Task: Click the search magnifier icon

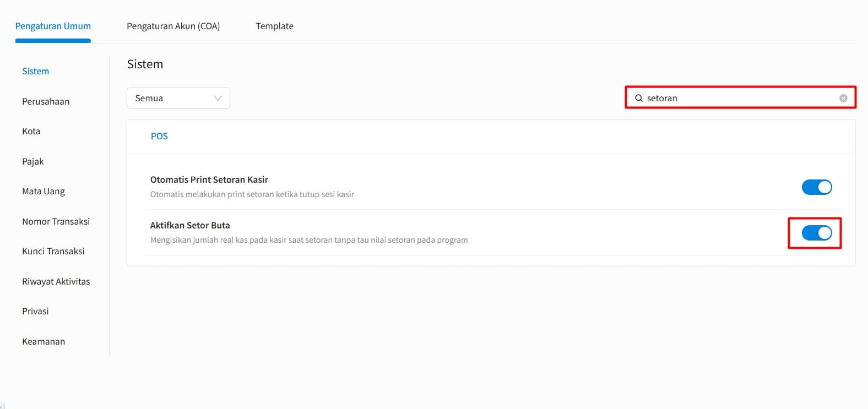Action: click(639, 98)
